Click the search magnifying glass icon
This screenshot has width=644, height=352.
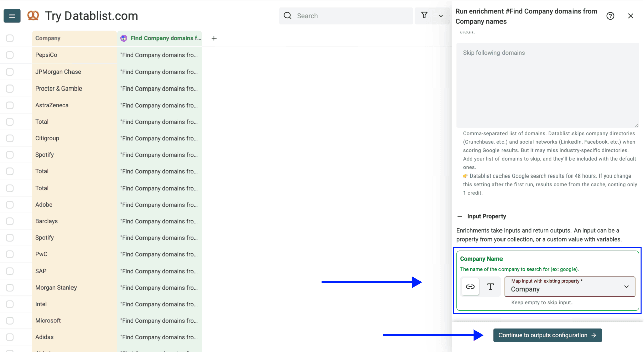pyautogui.click(x=287, y=16)
